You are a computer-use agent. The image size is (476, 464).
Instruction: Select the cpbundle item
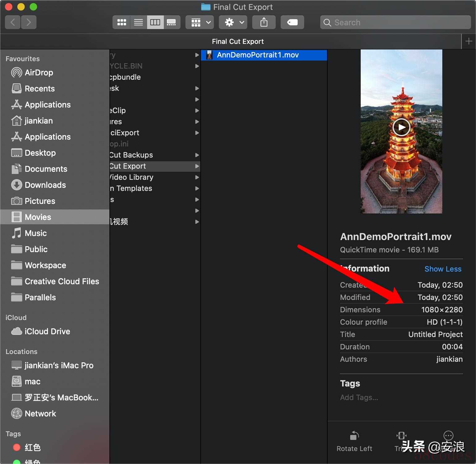[x=155, y=77]
